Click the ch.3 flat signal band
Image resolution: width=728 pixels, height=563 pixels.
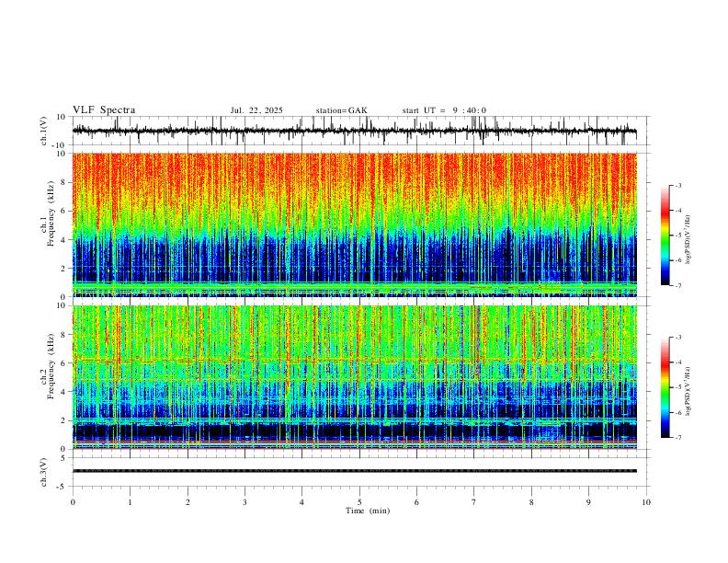point(354,471)
